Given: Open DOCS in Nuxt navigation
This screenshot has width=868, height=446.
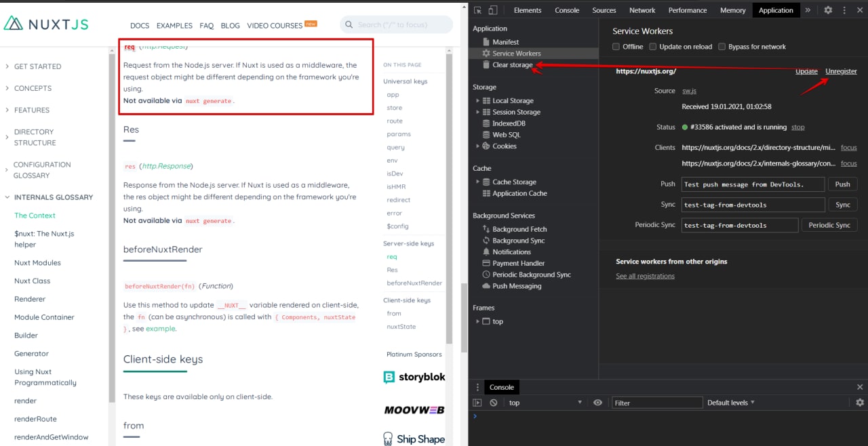Looking at the screenshot, I should click(x=140, y=26).
